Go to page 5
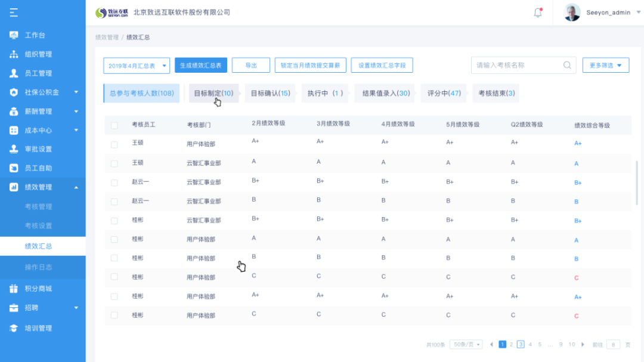Screen dimensions: 644x362 pos(540,344)
